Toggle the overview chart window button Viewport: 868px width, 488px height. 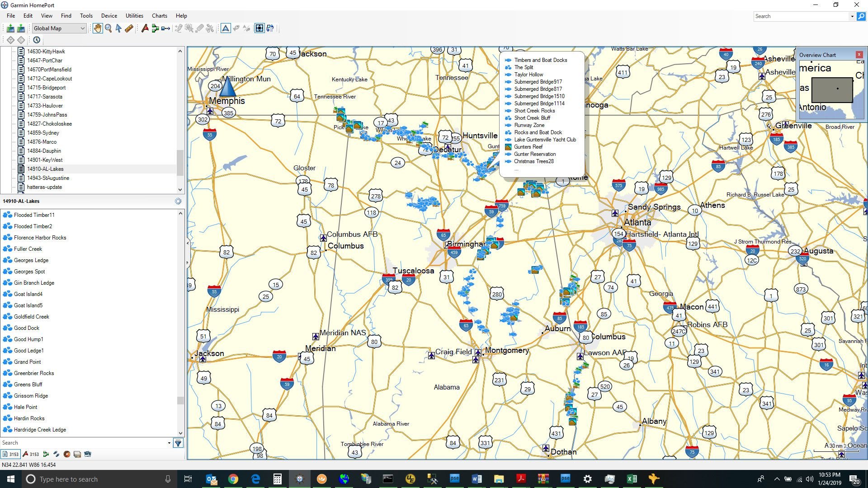click(x=259, y=28)
